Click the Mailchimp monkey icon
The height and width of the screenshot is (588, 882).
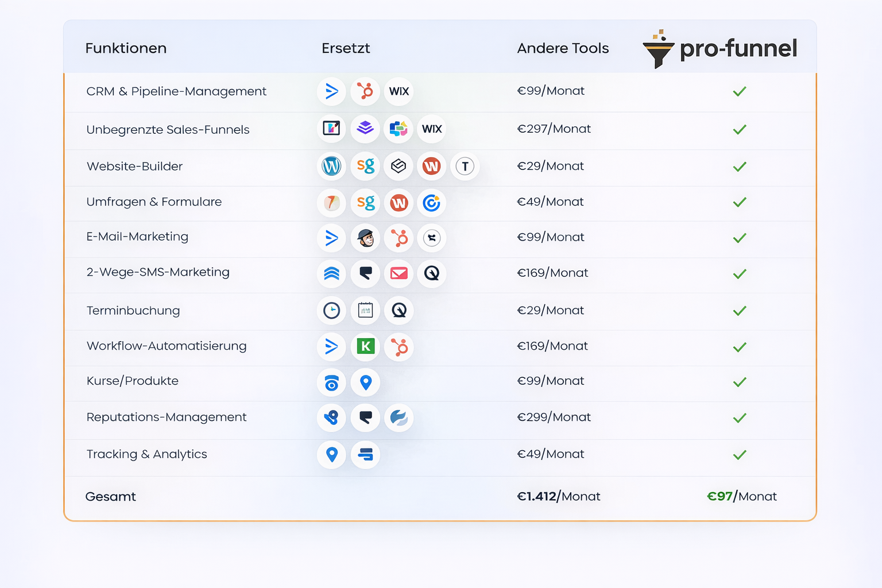[x=365, y=238]
